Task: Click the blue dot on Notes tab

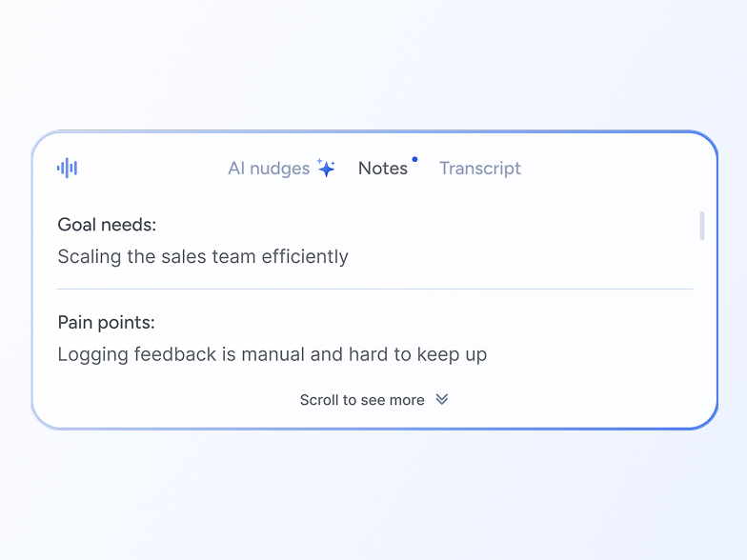Action: point(414,159)
